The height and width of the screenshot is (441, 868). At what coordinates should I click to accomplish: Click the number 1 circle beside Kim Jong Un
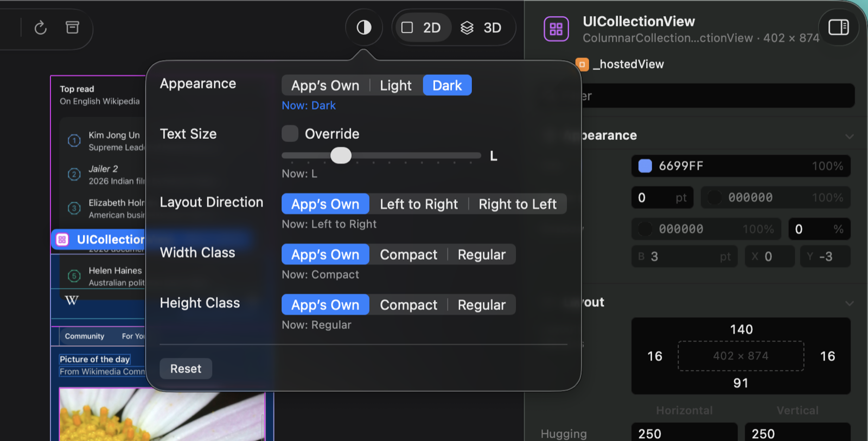[74, 140]
